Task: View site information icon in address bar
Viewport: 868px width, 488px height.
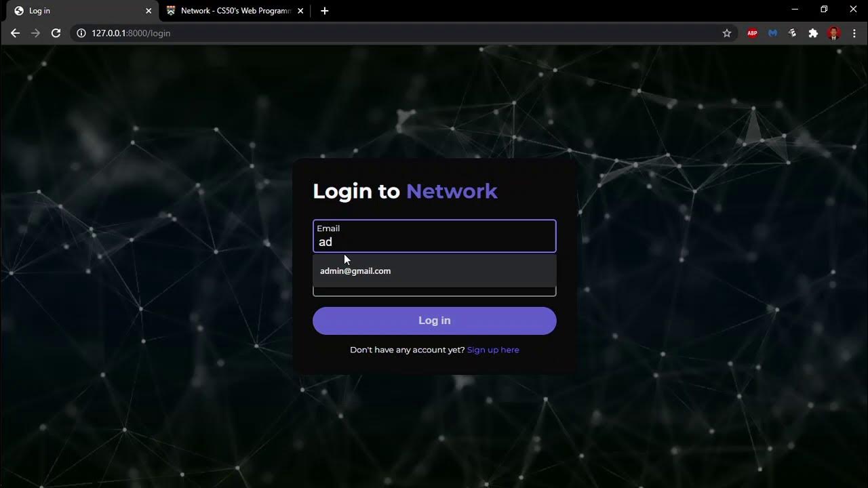Action: click(x=81, y=33)
